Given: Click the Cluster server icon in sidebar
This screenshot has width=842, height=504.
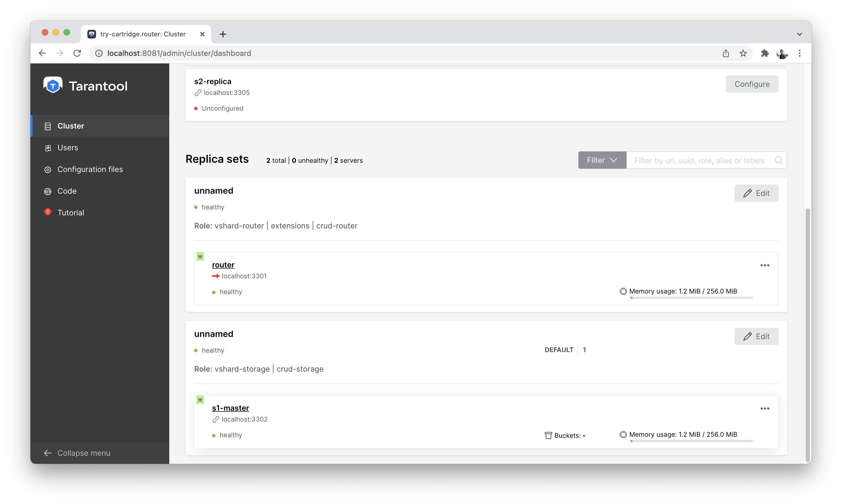Looking at the screenshot, I should point(48,126).
